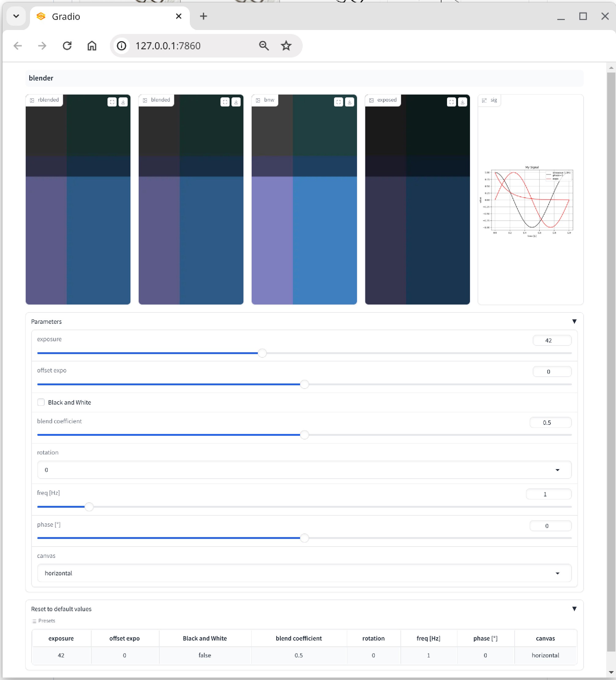Click the 'false' preset cell
This screenshot has width=616, height=680.
click(x=205, y=656)
